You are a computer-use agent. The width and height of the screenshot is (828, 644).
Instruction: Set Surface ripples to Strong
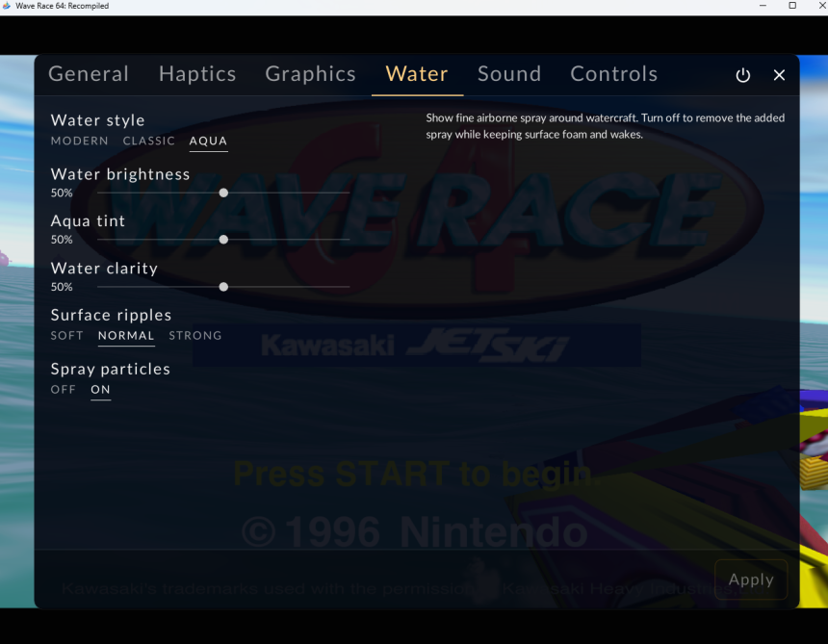195,336
